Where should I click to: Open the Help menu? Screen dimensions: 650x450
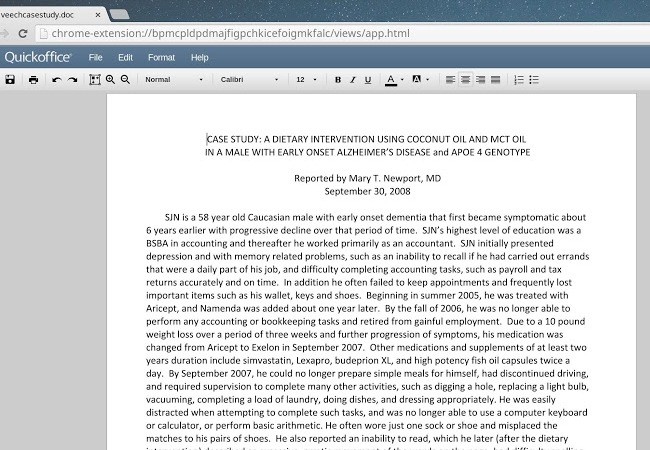[199, 58]
